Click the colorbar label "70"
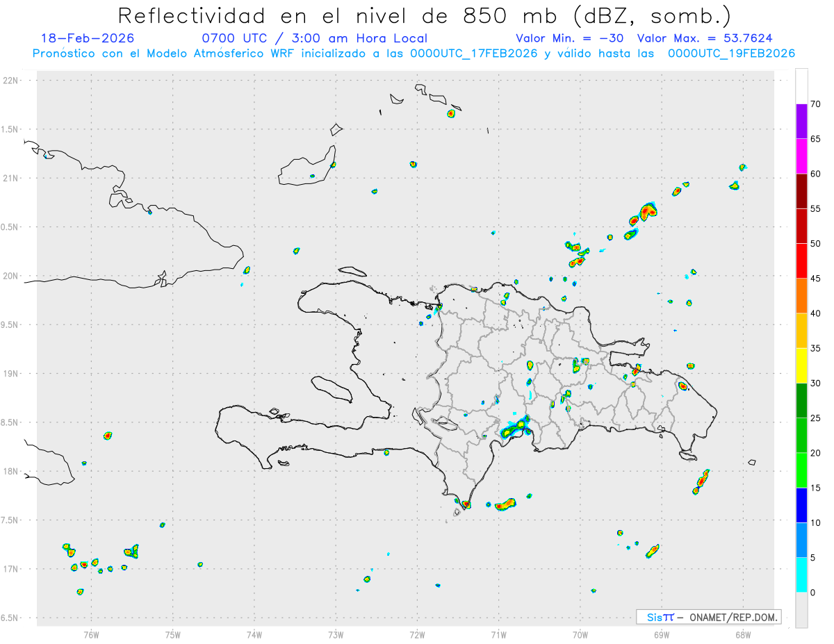834x644 pixels. pos(815,104)
